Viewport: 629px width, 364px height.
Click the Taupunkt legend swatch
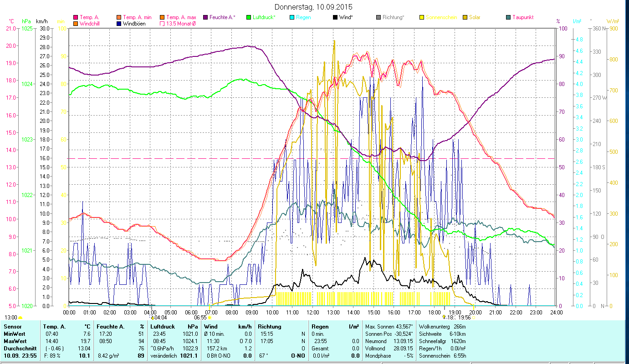[508, 17]
